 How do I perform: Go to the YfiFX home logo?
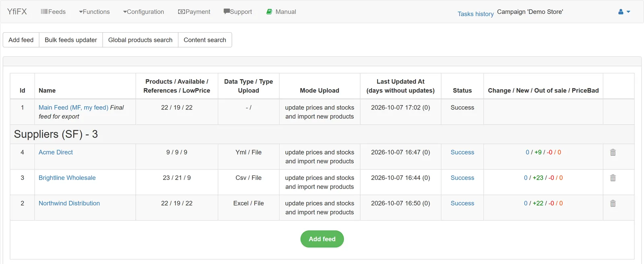[17, 12]
